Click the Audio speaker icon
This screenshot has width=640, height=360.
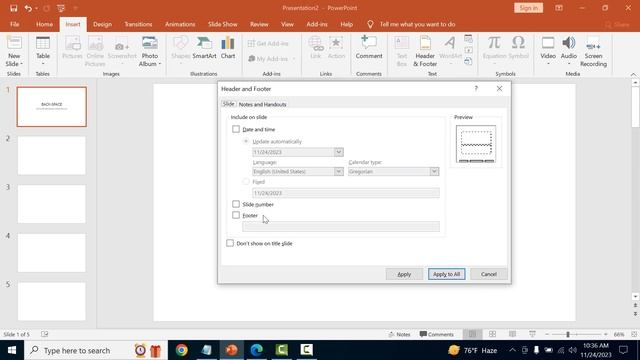coord(569,43)
